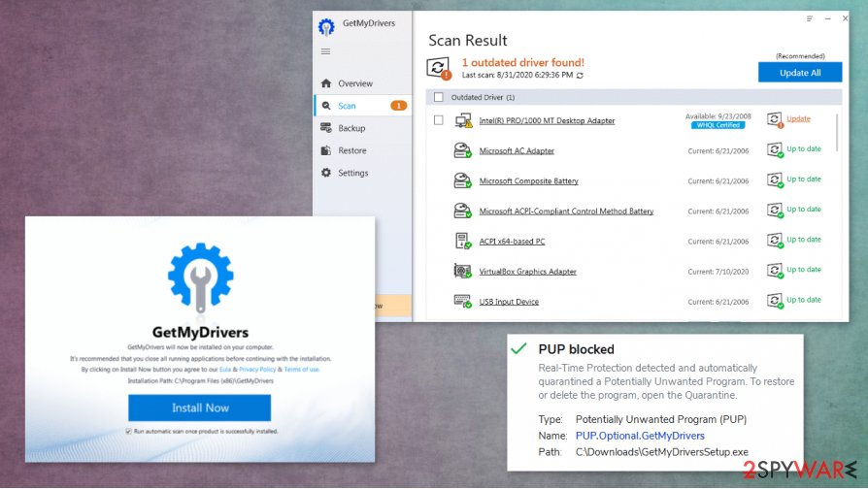Screen dimensions: 868x489
Task: Click the USB Input Device keyboard icon
Action: [462, 302]
